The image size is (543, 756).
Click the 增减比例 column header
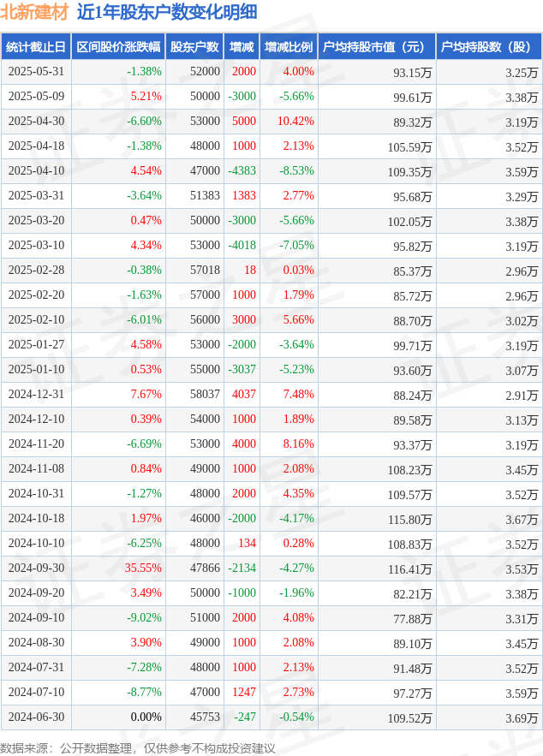(x=289, y=47)
